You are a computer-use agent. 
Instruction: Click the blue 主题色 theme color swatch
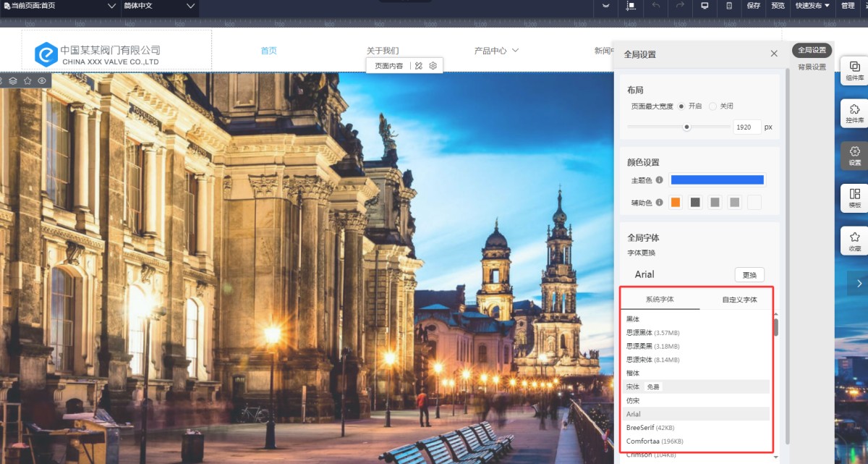717,180
